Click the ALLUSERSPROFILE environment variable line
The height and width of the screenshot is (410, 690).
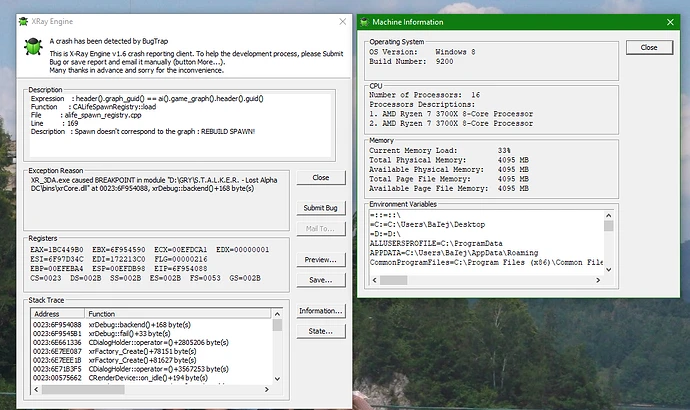[x=436, y=244]
